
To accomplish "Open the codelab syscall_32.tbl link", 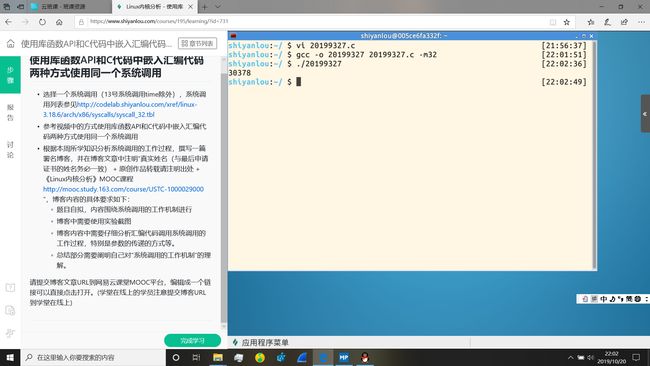I will point(120,109).
